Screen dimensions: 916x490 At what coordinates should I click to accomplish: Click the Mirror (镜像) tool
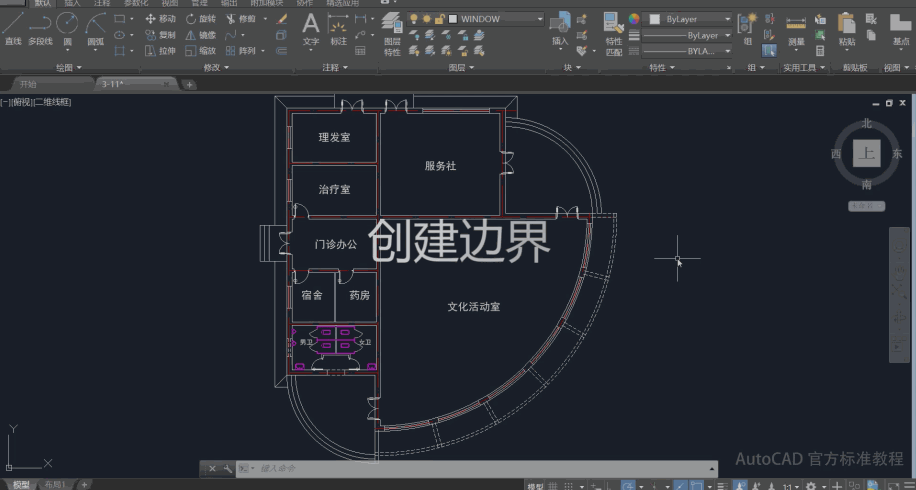(200, 34)
